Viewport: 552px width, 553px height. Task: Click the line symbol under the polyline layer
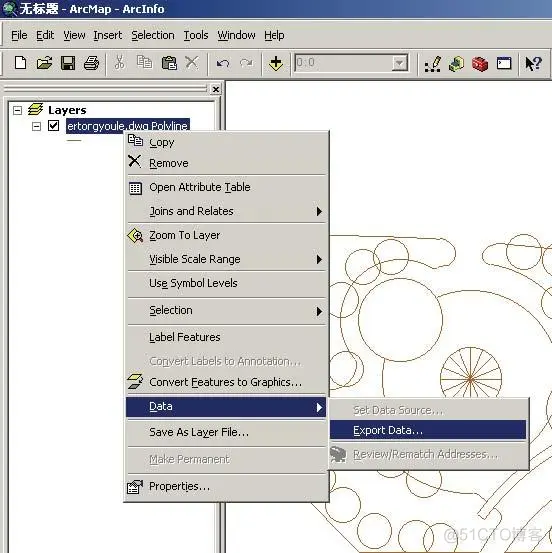pos(74,140)
